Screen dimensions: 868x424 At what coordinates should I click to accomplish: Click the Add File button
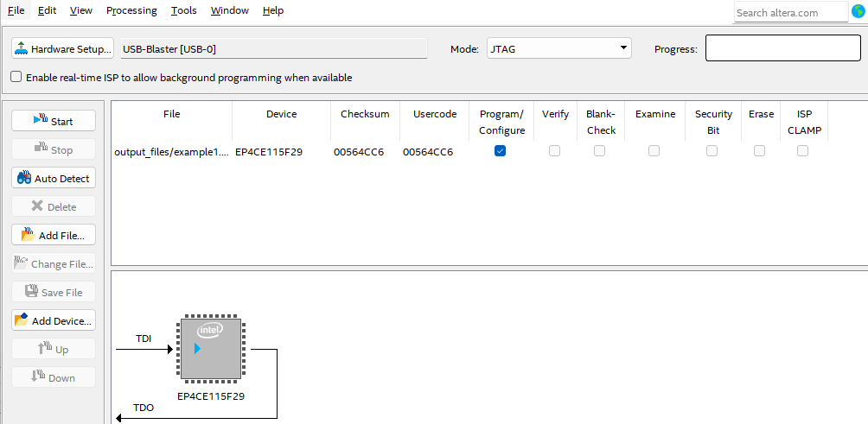pyautogui.click(x=54, y=235)
